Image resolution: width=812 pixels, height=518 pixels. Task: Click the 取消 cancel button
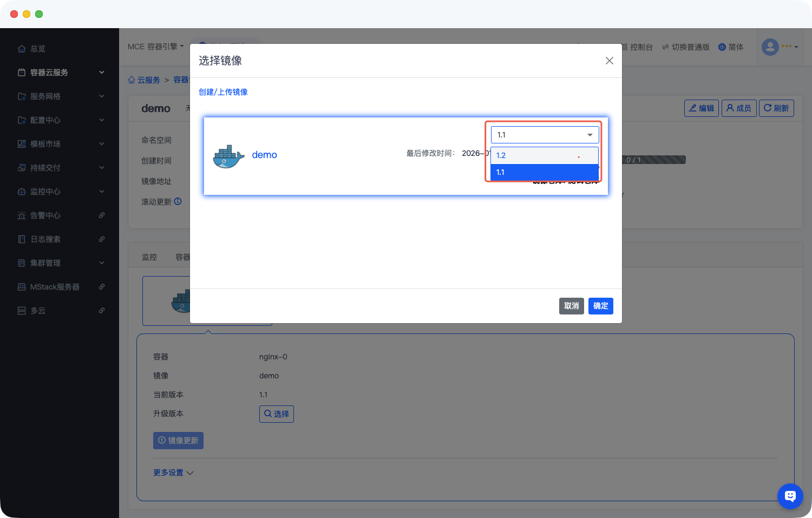click(571, 306)
